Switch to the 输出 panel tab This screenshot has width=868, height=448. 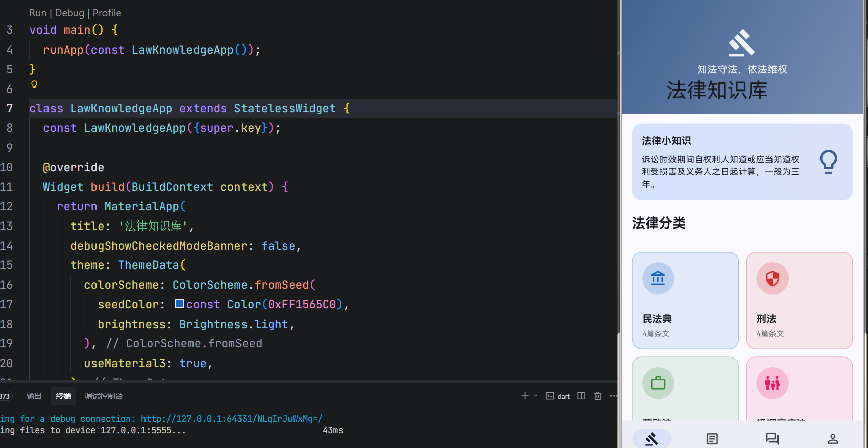coord(34,396)
